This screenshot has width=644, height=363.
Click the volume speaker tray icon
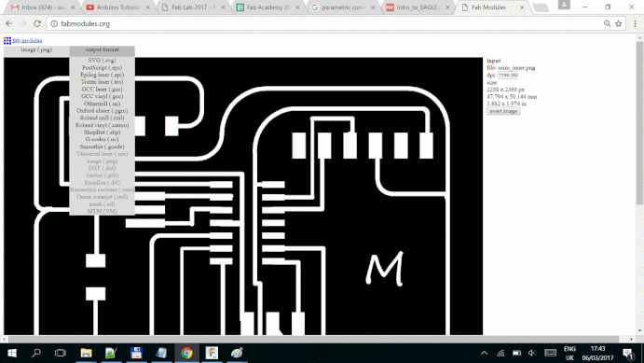click(532, 353)
